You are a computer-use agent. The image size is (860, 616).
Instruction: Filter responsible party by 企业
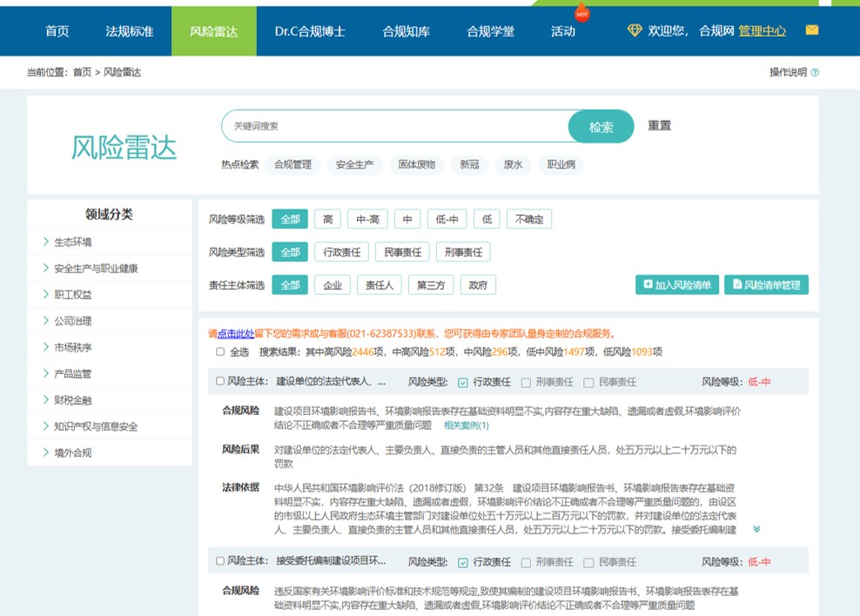(333, 285)
